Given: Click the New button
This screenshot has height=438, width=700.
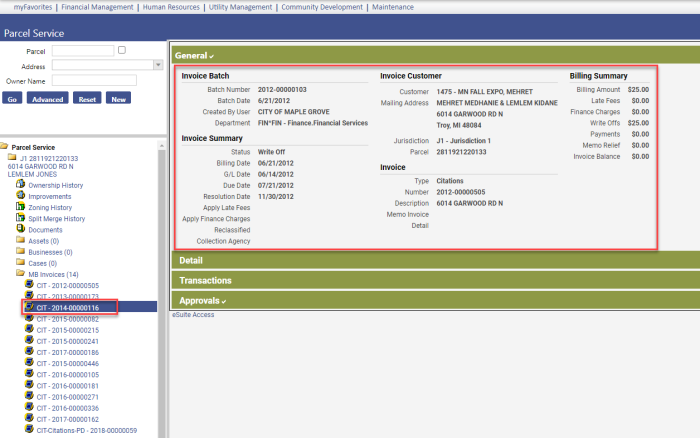Looking at the screenshot, I should [x=118, y=98].
